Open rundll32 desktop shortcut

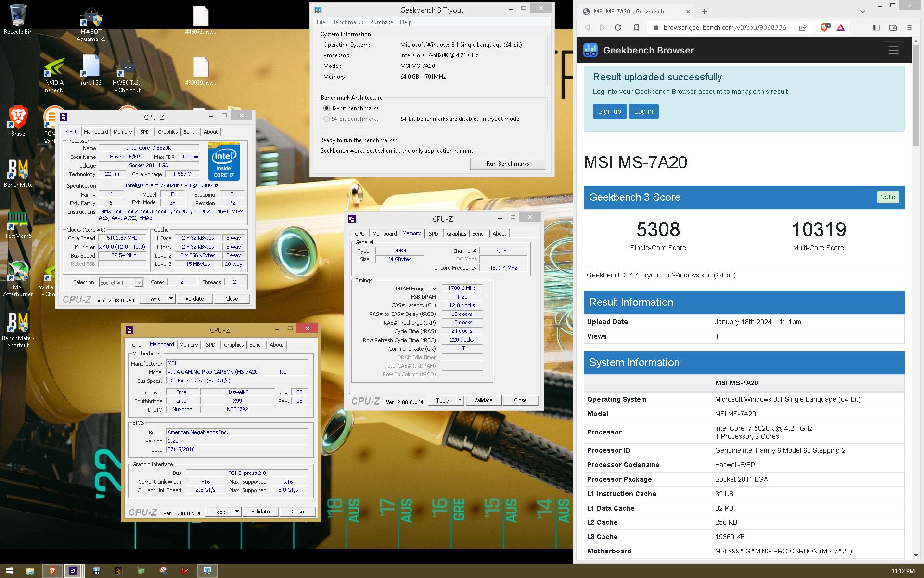pos(91,71)
